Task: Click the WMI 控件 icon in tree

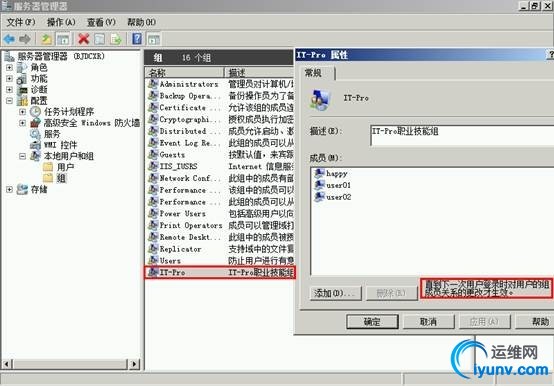Action: tap(35, 145)
